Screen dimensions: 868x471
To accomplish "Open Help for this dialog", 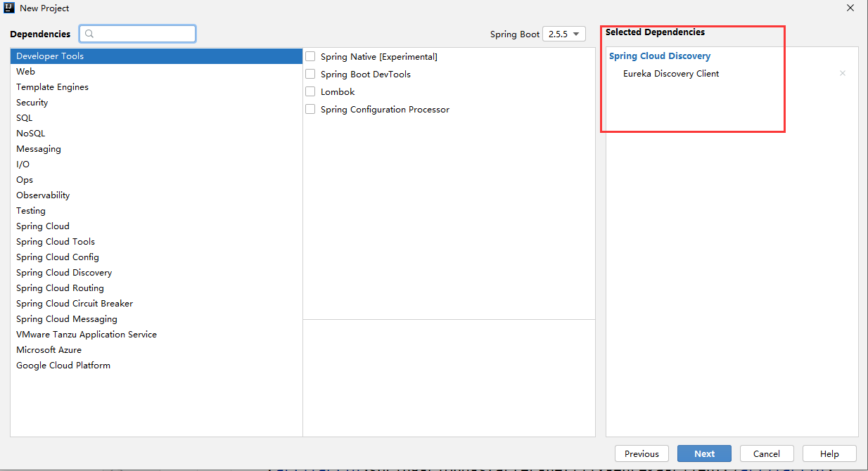I will 829,453.
